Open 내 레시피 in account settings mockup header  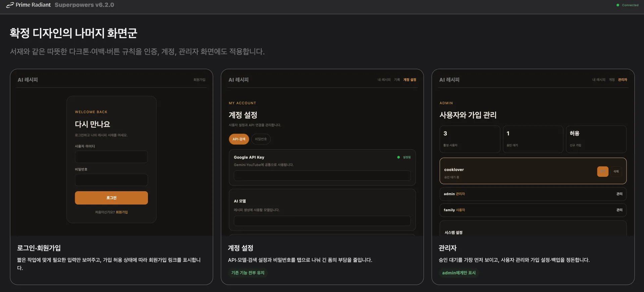click(384, 80)
